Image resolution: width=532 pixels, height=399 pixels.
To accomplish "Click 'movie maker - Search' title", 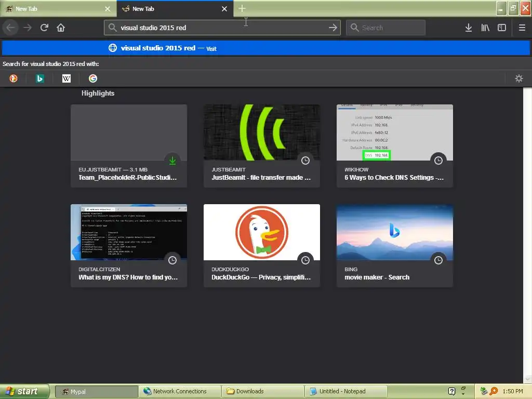I will [377, 277].
